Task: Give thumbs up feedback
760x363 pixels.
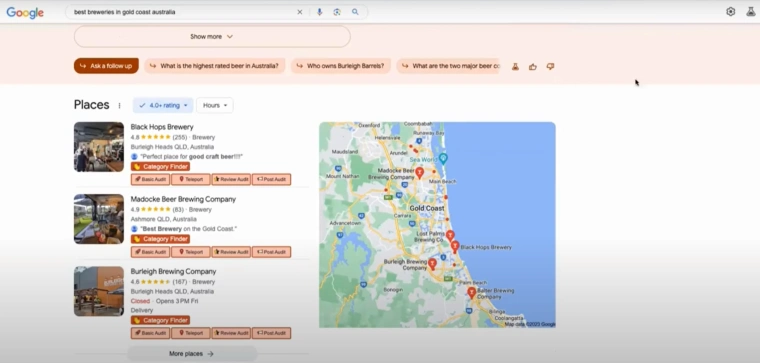Action: pyautogui.click(x=533, y=66)
